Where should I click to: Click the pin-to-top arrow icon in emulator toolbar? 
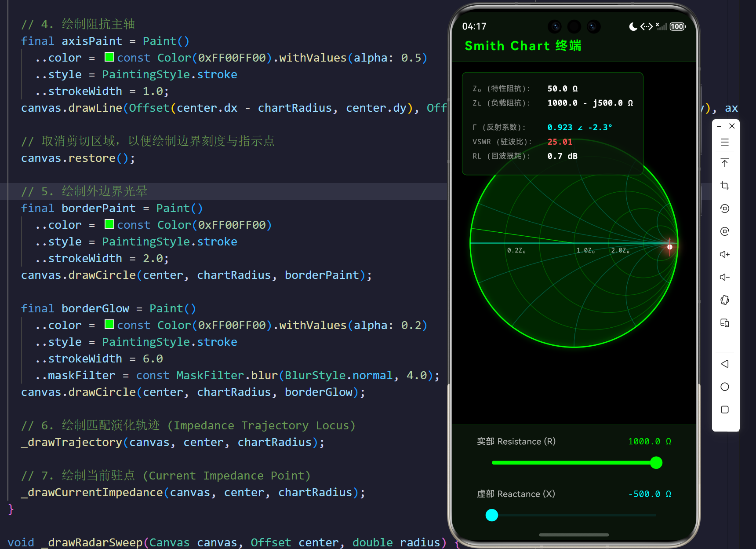725,163
